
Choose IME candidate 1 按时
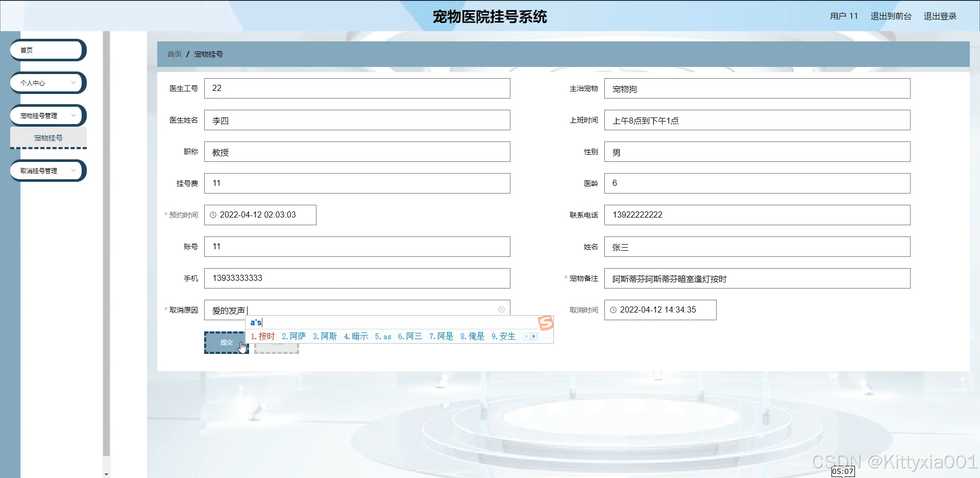point(263,337)
